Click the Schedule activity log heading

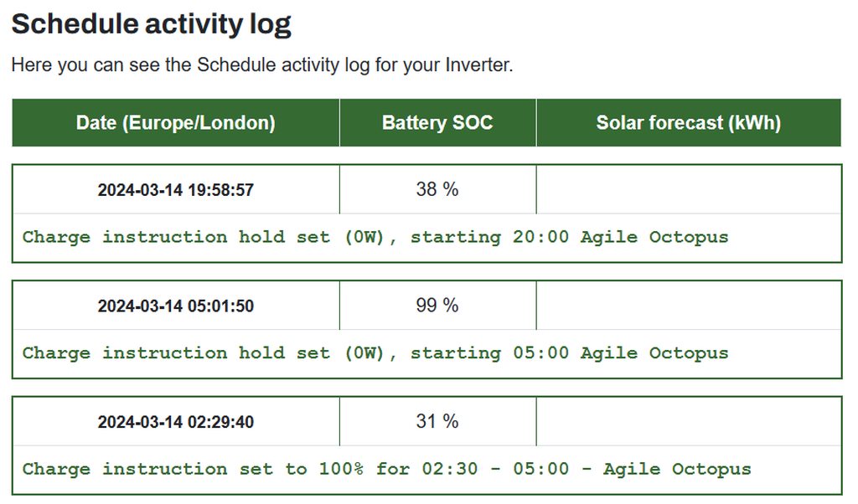tap(151, 23)
